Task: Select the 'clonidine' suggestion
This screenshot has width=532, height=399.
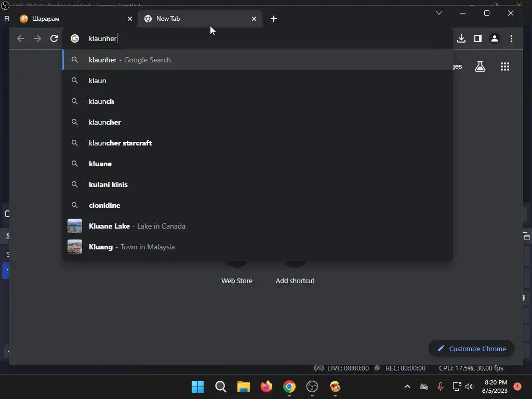Action: 258,205
